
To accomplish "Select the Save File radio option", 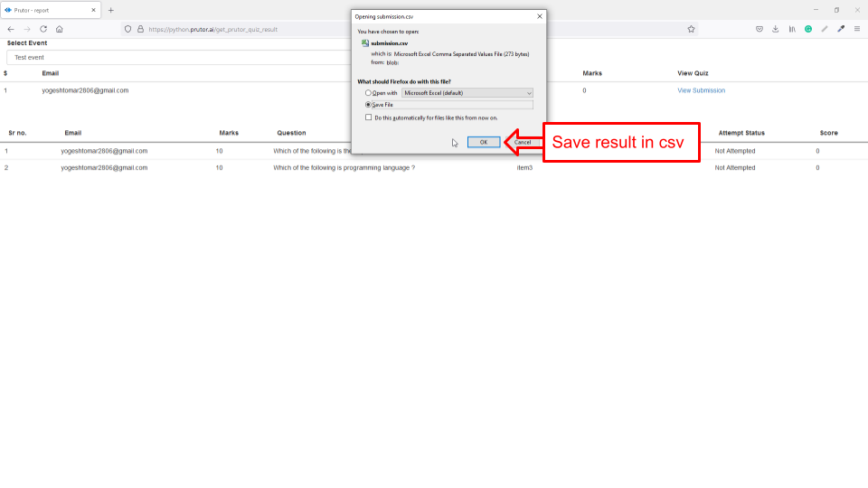I will [368, 105].
